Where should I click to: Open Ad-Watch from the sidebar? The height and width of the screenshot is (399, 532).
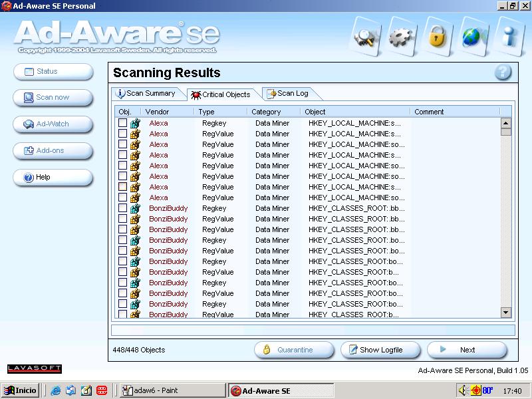(53, 124)
